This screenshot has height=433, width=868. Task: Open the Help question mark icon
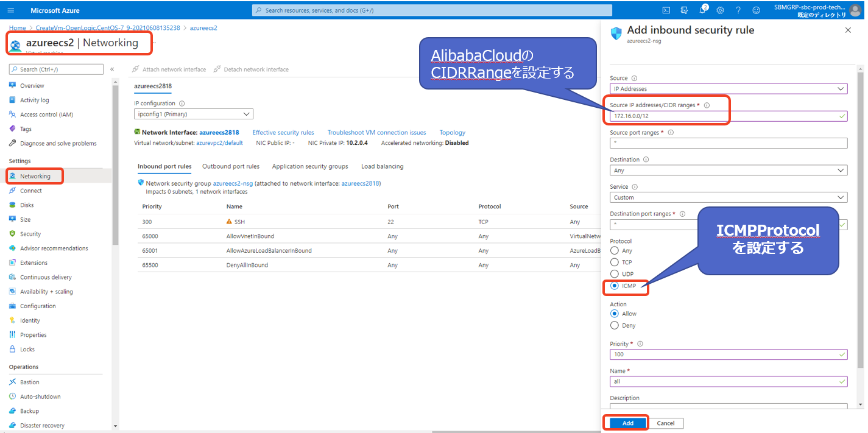(738, 10)
